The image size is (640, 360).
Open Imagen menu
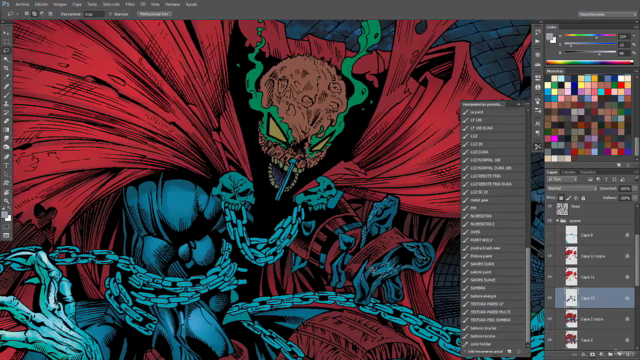point(60,4)
